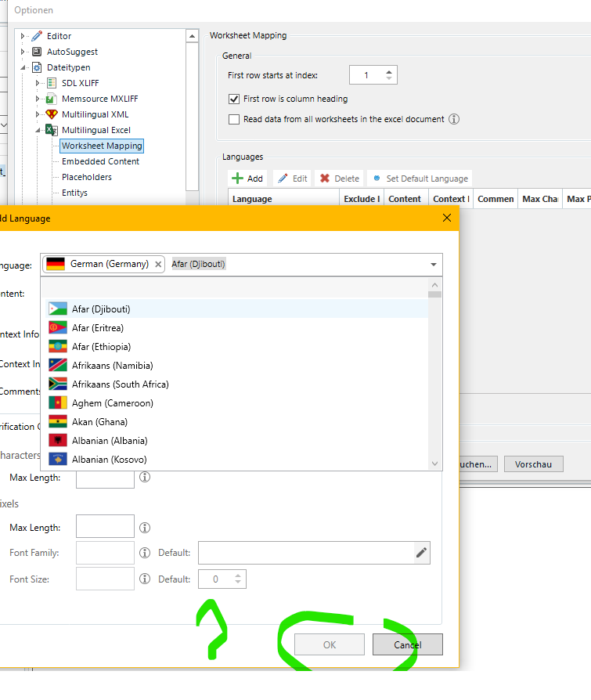Viewport: 591px width, 700px height.
Task: Remove German (Germany) from the language field
Action: point(158,265)
